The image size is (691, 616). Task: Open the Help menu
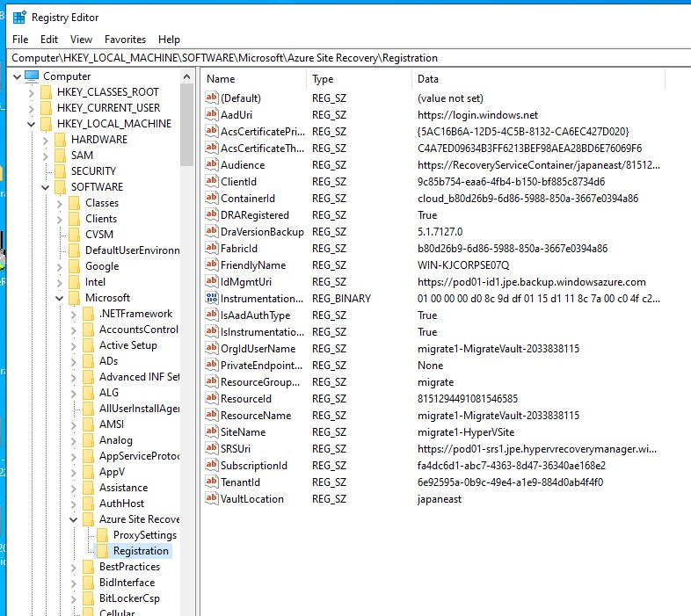coord(169,40)
